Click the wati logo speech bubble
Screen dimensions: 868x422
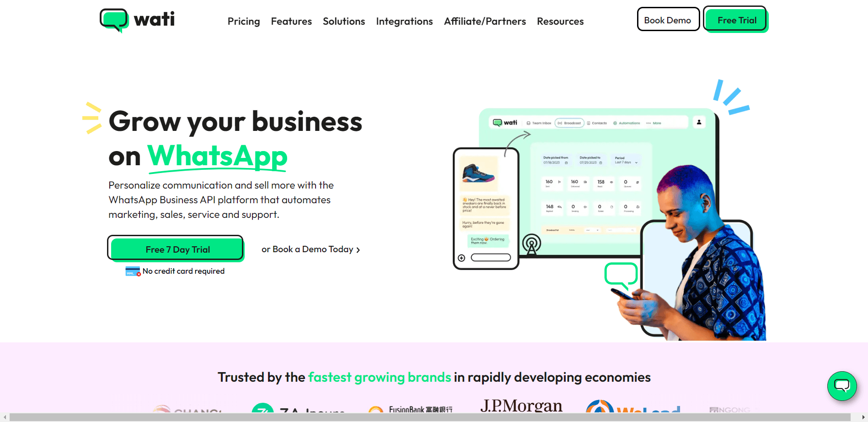114,21
